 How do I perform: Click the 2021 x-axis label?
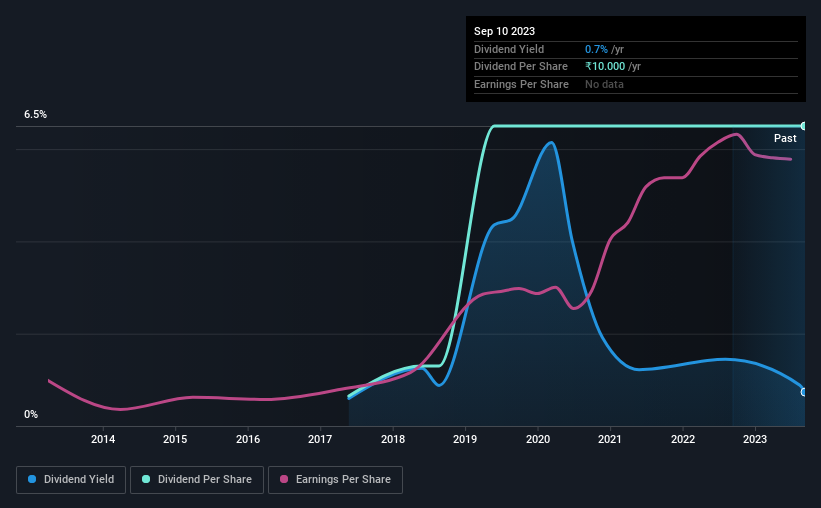point(610,439)
